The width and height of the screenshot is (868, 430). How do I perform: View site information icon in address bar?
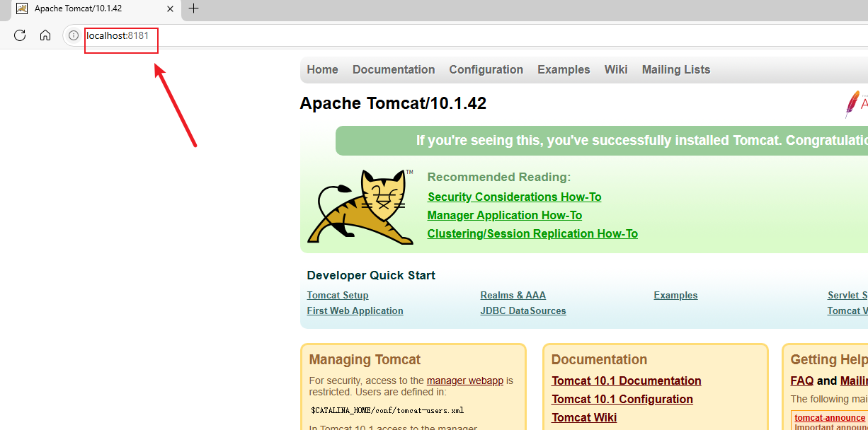click(x=74, y=35)
